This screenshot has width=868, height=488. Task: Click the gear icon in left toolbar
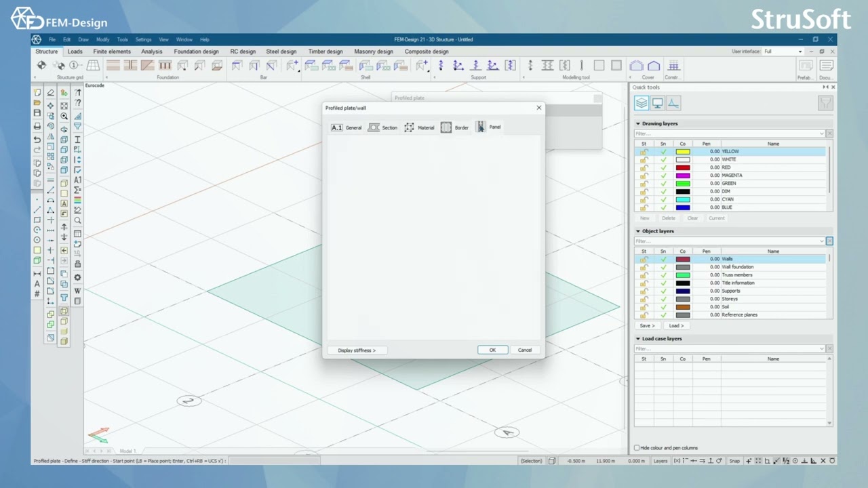pos(77,277)
